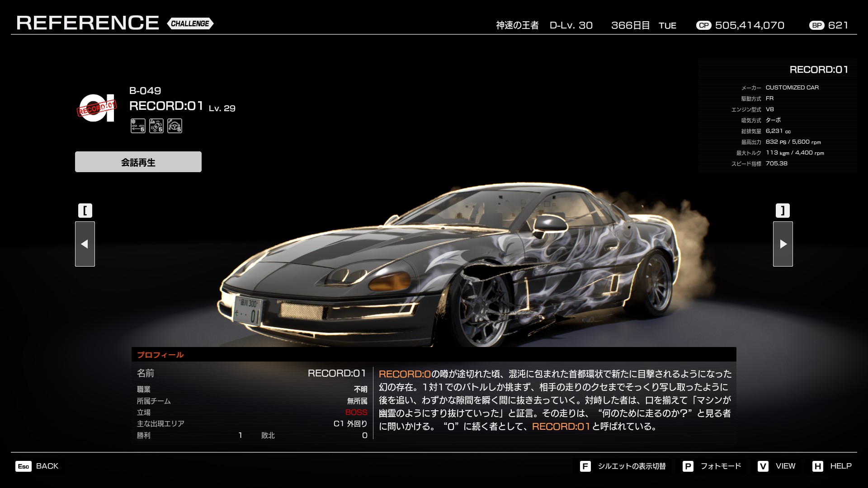Image resolution: width=868 pixels, height=488 pixels.
Task: Click the プロフィール profile header
Action: pyautogui.click(x=160, y=355)
